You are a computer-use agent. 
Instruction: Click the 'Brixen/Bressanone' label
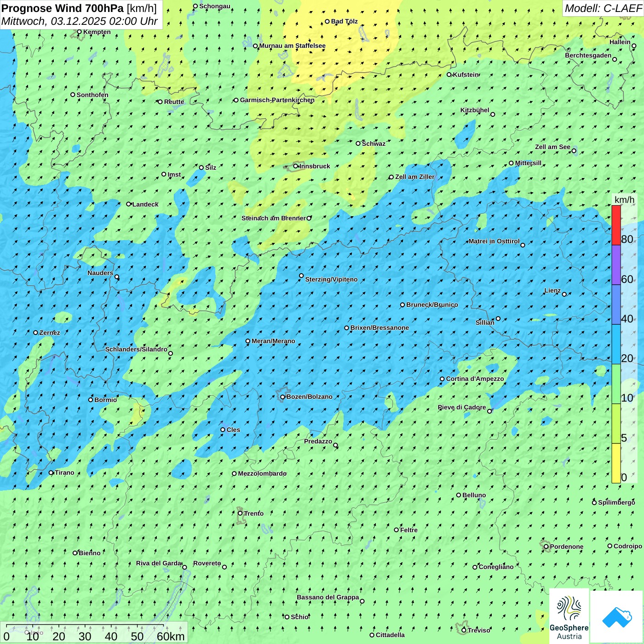click(x=380, y=328)
